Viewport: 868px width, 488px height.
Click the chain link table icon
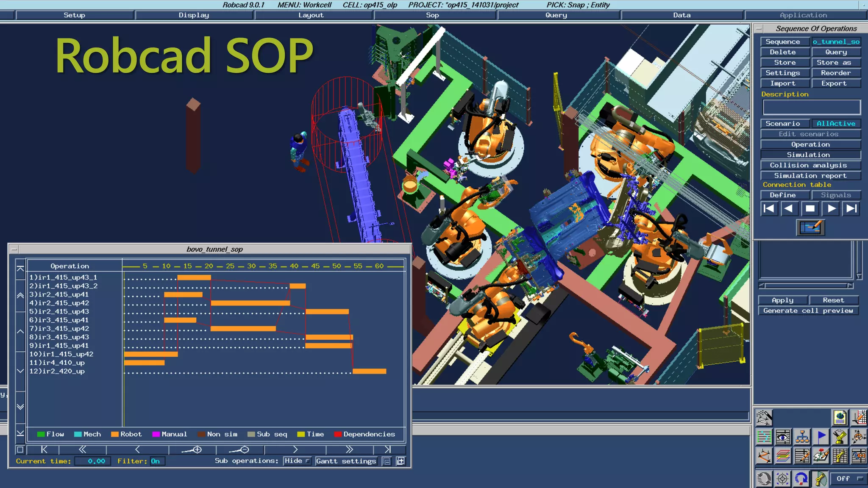click(x=859, y=456)
